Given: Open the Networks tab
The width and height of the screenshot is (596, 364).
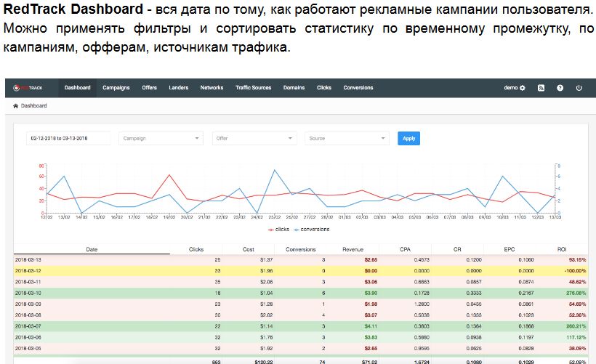Looking at the screenshot, I should click(x=212, y=88).
